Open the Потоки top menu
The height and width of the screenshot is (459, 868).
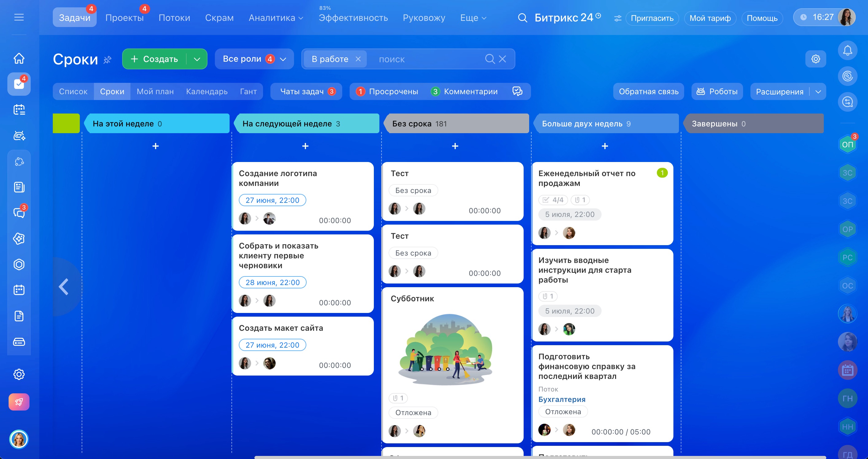pos(174,17)
